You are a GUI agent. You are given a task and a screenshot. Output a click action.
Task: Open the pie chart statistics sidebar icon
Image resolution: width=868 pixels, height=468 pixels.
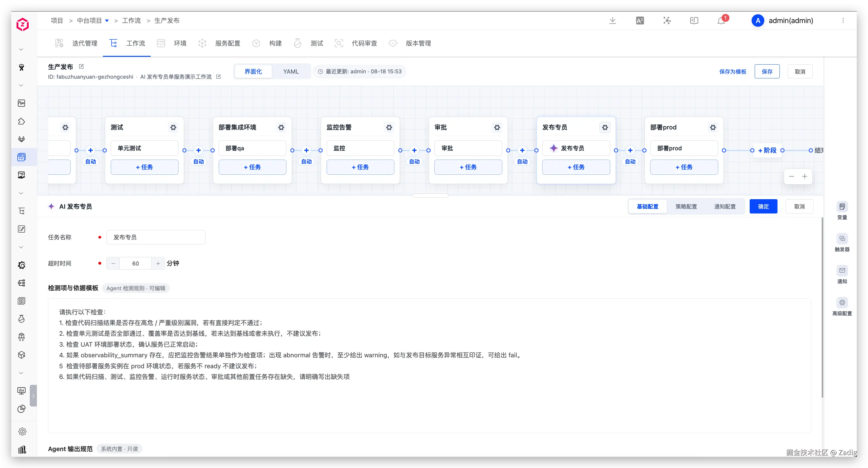pyautogui.click(x=22, y=408)
